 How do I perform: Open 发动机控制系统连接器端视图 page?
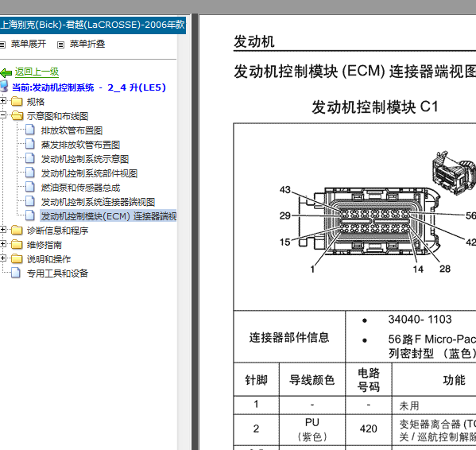98,202
